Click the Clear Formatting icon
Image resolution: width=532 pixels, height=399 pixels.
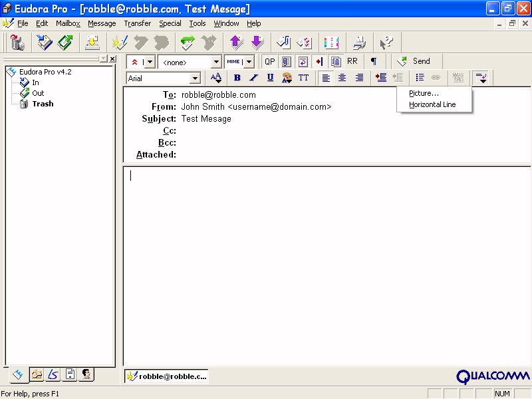458,78
